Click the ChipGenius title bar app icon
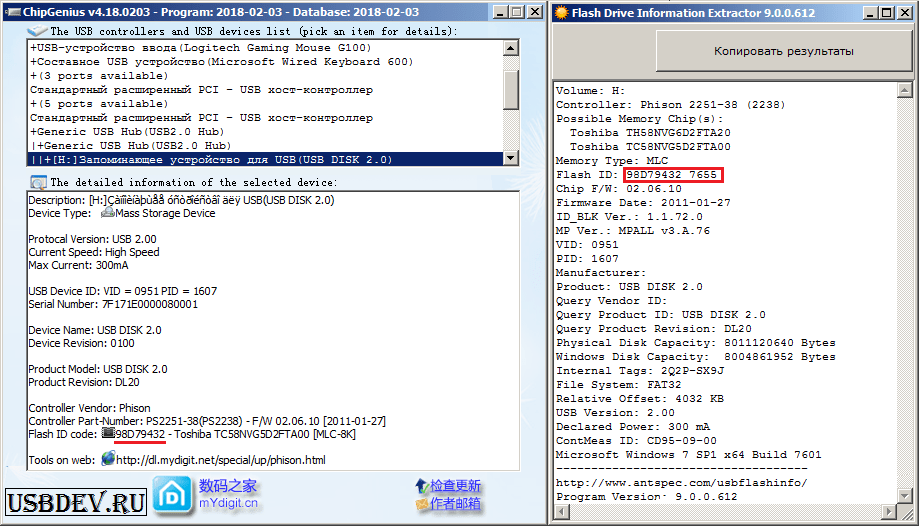The height and width of the screenshot is (526, 919). coord(12,12)
